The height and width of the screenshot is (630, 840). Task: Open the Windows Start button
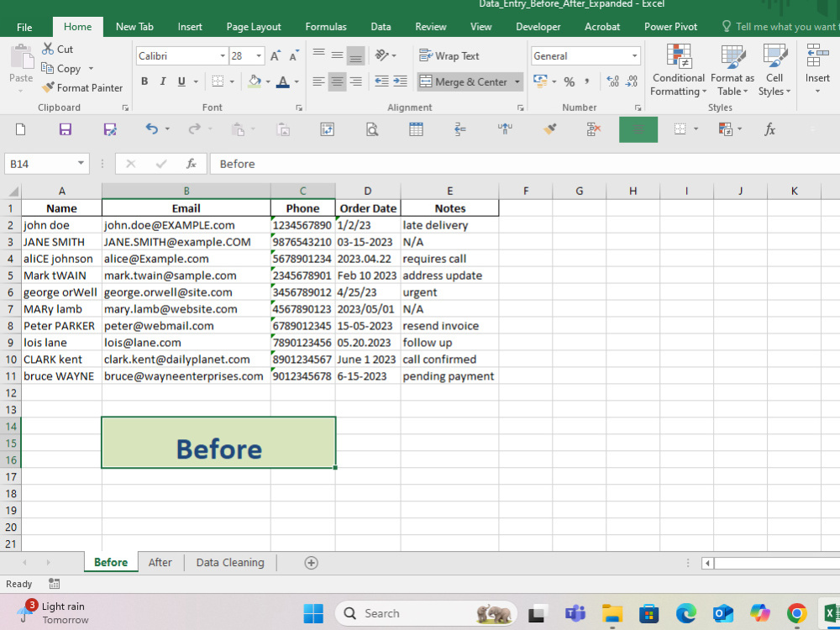point(313,613)
